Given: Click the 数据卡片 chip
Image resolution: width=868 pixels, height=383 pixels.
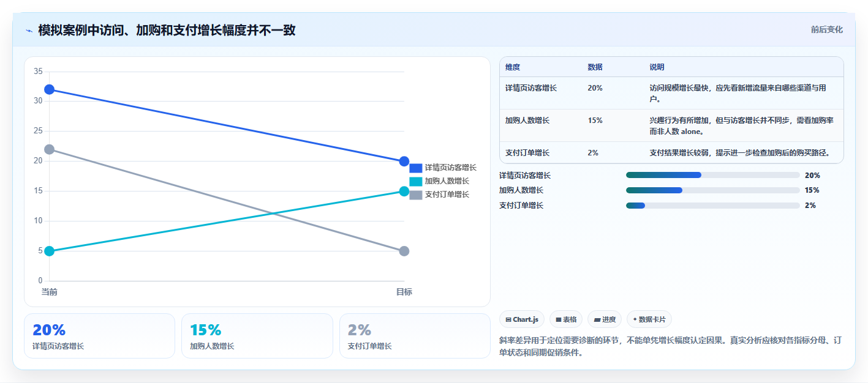Looking at the screenshot, I should [x=649, y=319].
